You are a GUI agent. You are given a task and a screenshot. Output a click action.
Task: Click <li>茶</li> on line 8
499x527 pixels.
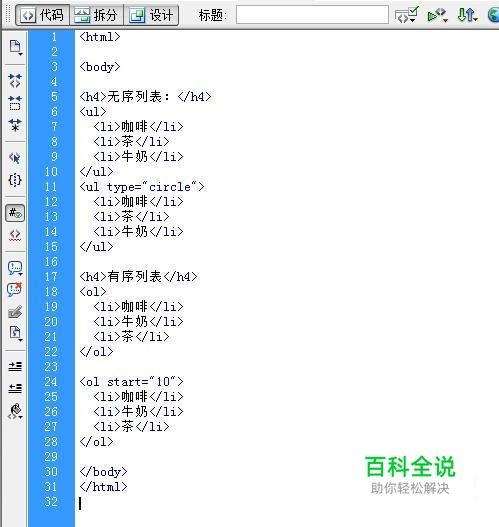131,141
